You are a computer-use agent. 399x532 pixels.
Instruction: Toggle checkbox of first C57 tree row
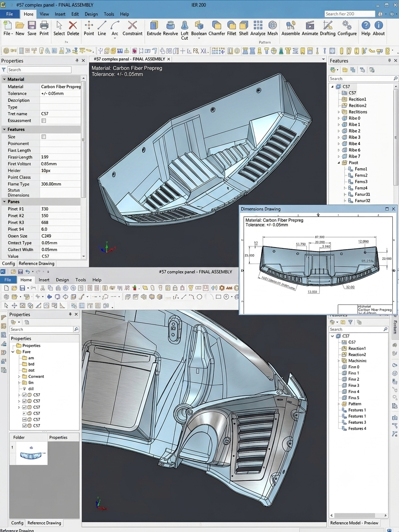coord(24,395)
